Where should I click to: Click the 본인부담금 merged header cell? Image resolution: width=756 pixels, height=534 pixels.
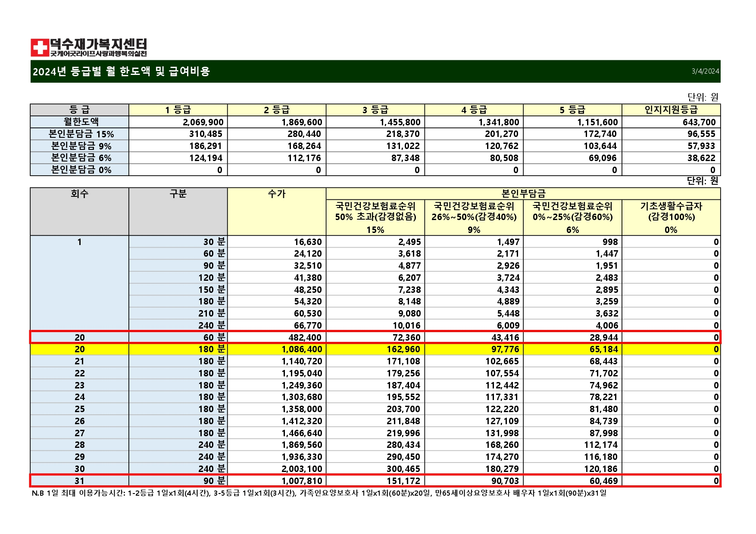click(523, 194)
